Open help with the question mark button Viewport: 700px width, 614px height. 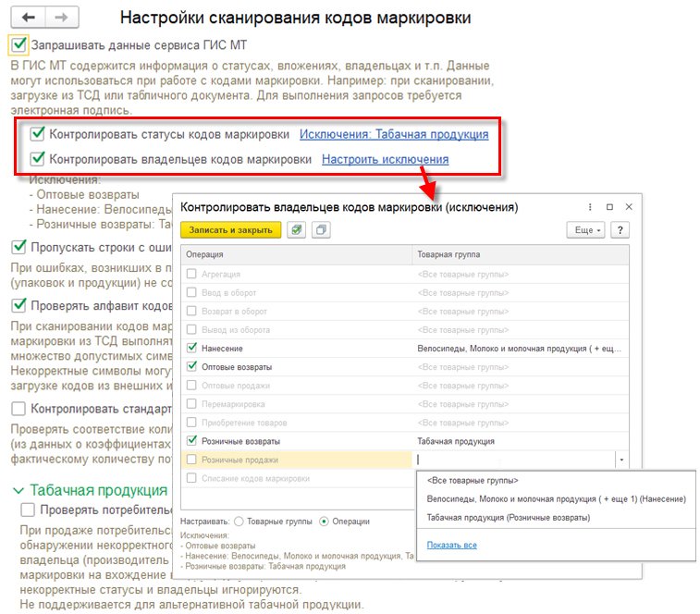click(620, 230)
